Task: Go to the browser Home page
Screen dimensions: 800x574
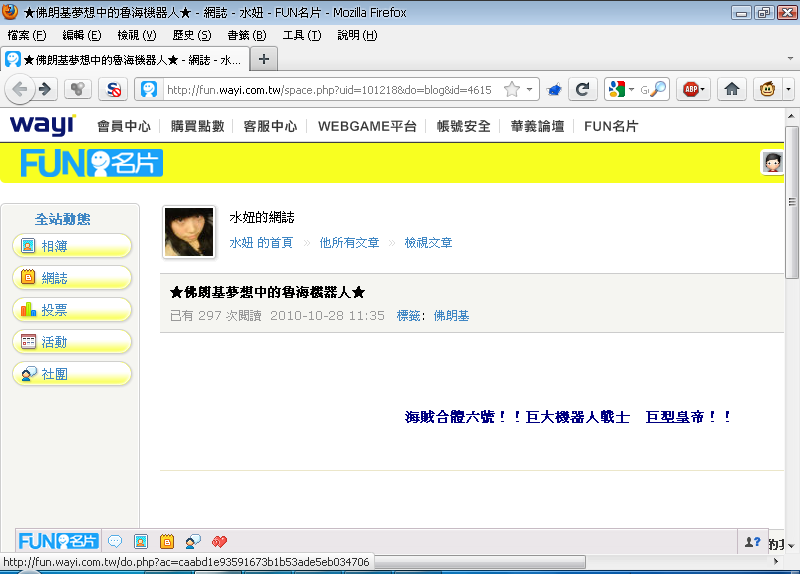Action: [x=732, y=89]
